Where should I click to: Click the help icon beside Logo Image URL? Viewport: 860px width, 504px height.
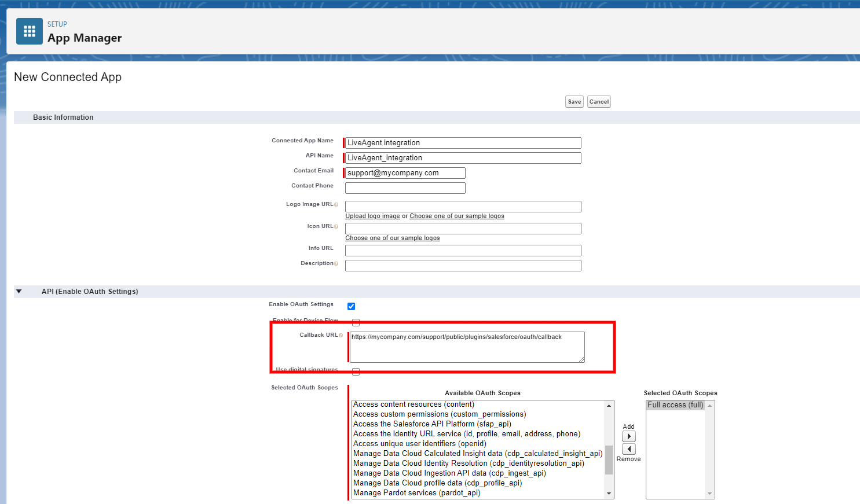point(337,204)
